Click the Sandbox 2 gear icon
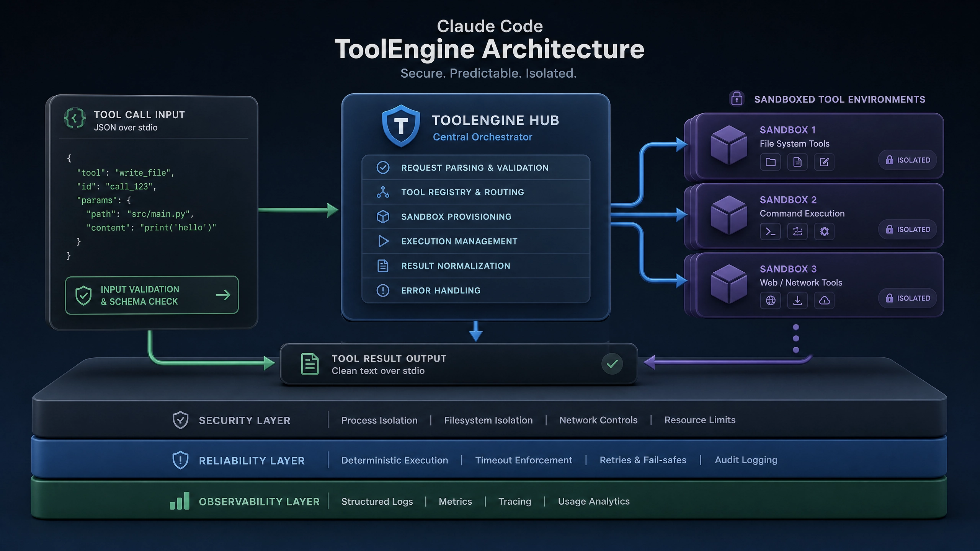The image size is (980, 551). [824, 231]
